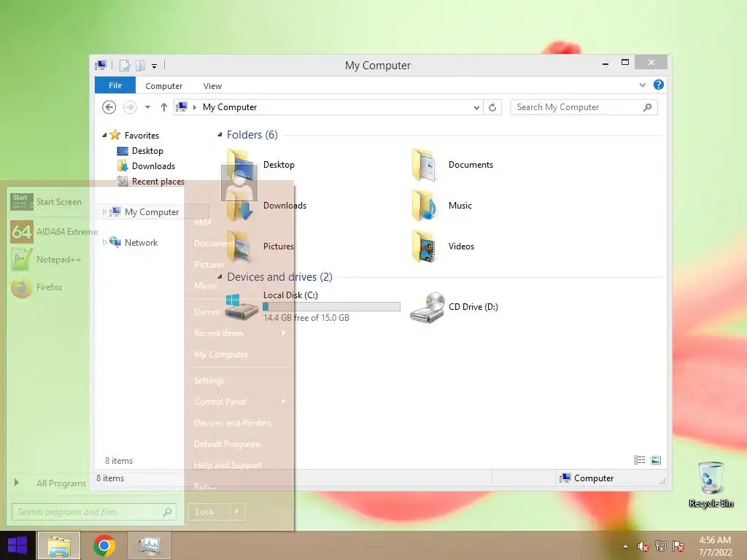Open the Desktop folder icon in Folders
Viewport: 747px width, 560px height.
tap(239, 166)
